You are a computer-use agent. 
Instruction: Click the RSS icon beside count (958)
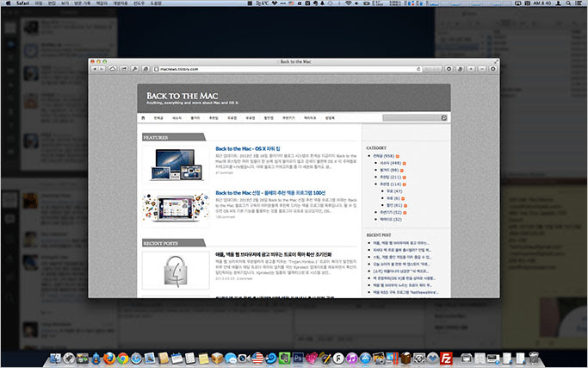398,156
